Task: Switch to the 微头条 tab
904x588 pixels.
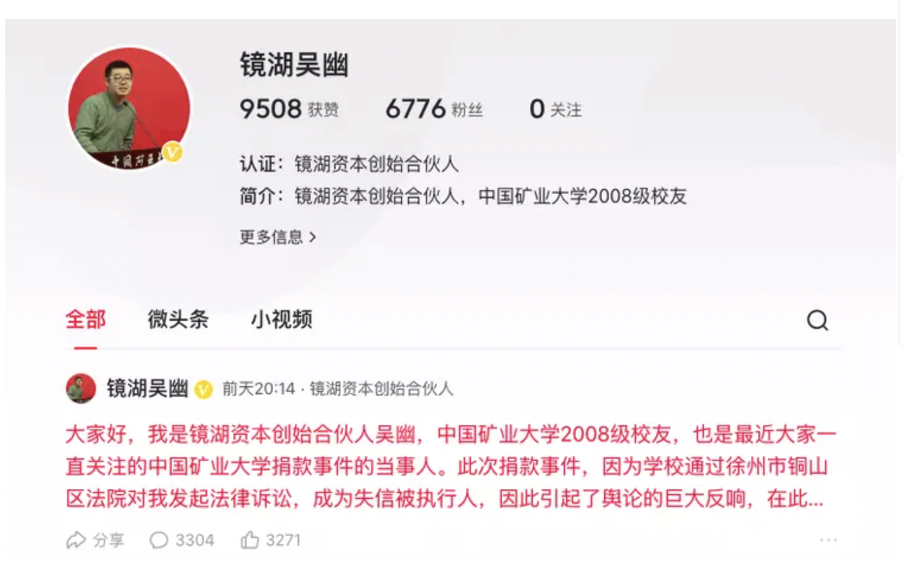Action: (x=178, y=320)
